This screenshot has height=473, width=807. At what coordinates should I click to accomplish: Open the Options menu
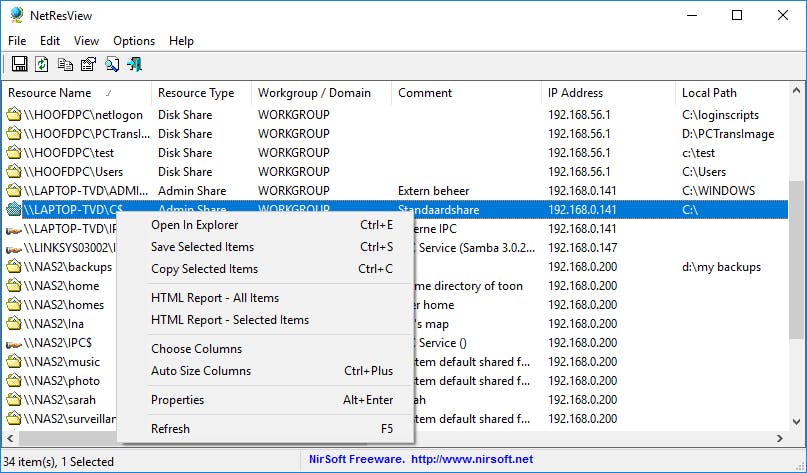point(134,41)
